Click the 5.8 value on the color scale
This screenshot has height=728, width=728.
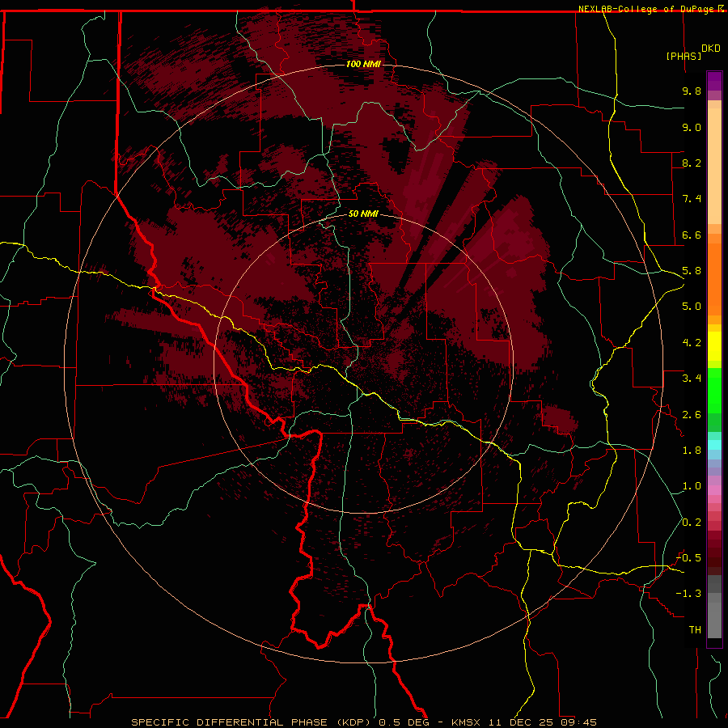[692, 271]
